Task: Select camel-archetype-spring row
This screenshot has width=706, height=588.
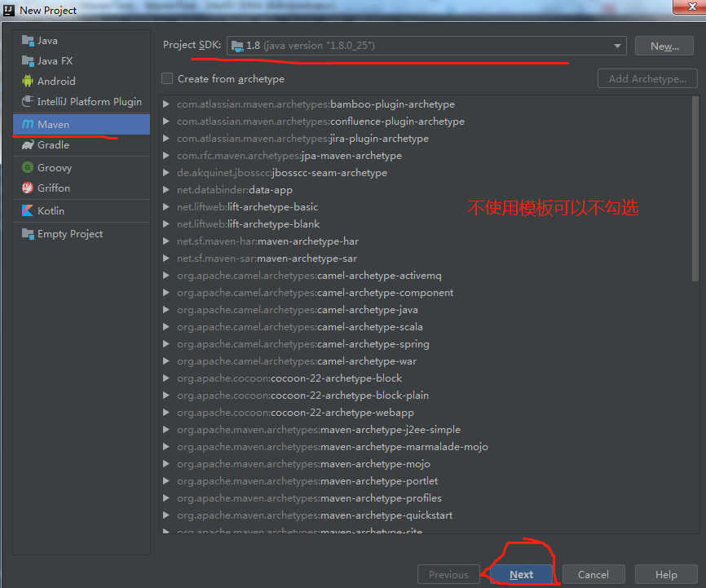Action: 426,344
